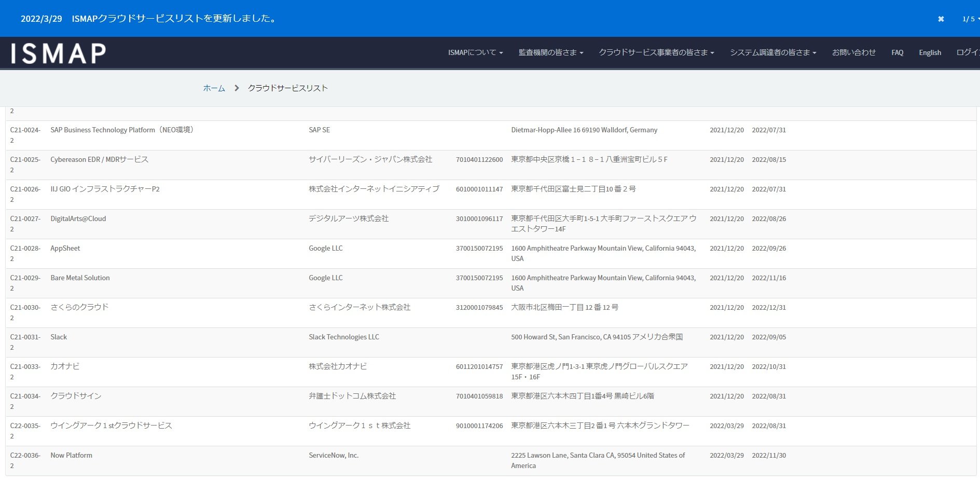Click corporate number 9010001174206
This screenshot has width=980, height=480.
479,426
